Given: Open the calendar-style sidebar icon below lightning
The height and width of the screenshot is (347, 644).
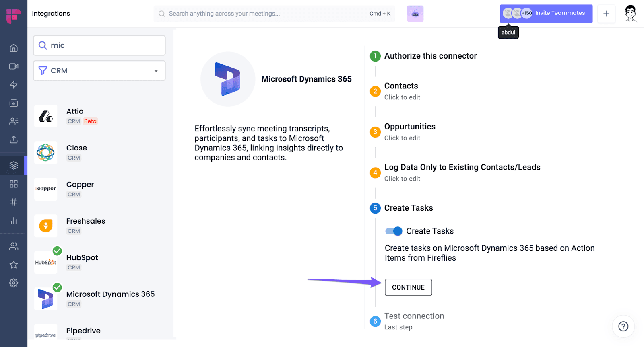Looking at the screenshot, I should [x=14, y=103].
